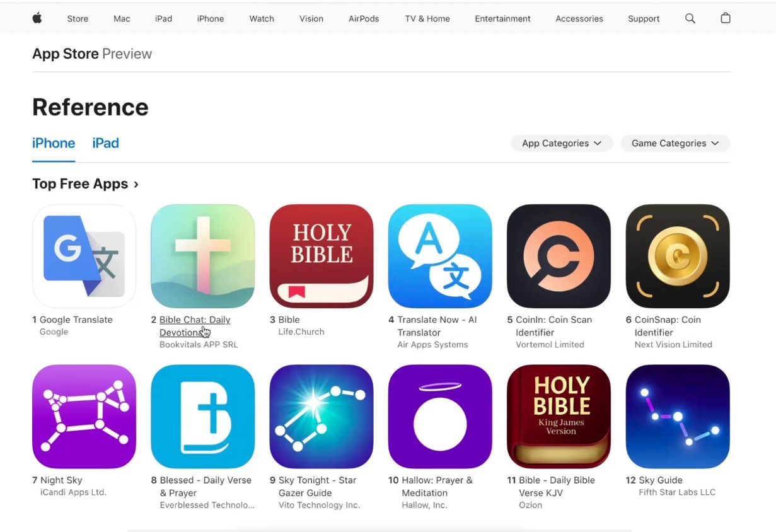This screenshot has height=532, width=776.
Task: Click the Apple logo in navigation
Action: [37, 18]
